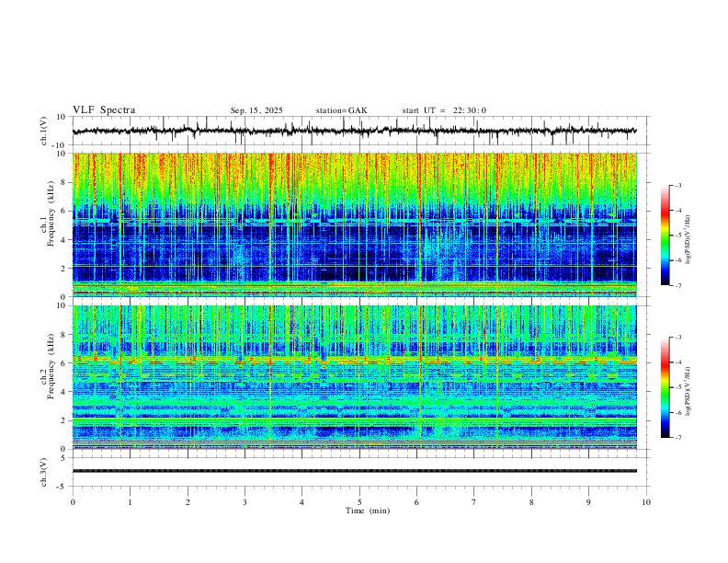728x563 pixels.
Task: Select the "Time (min)" axis label
Action: click(x=368, y=511)
